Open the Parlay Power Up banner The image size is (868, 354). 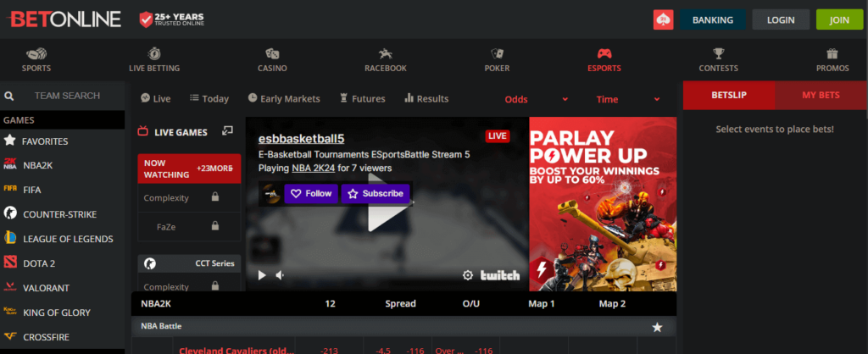click(x=603, y=203)
